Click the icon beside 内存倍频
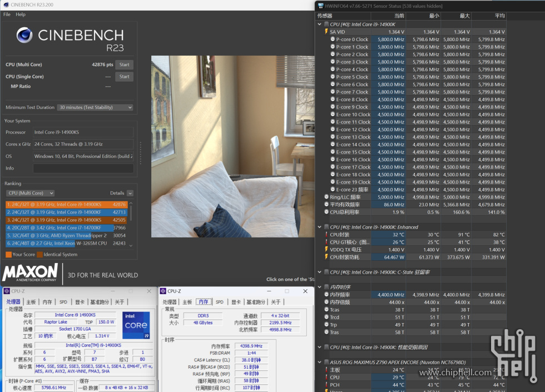This screenshot has height=392, width=545. click(x=326, y=302)
